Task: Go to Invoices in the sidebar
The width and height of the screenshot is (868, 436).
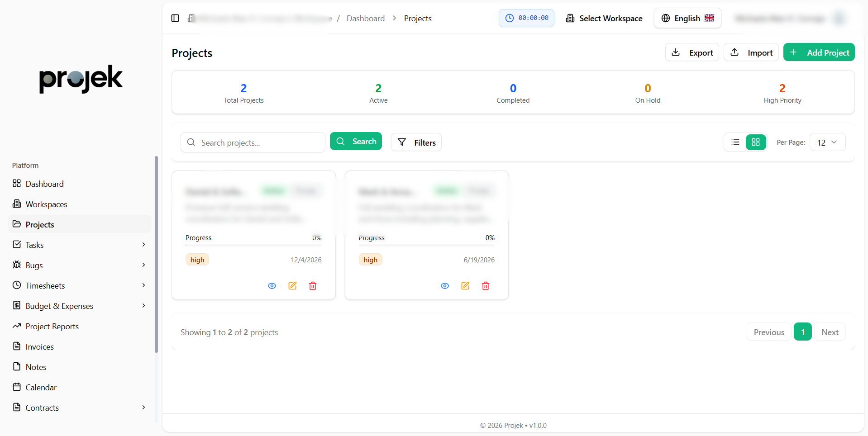Action: (x=40, y=347)
